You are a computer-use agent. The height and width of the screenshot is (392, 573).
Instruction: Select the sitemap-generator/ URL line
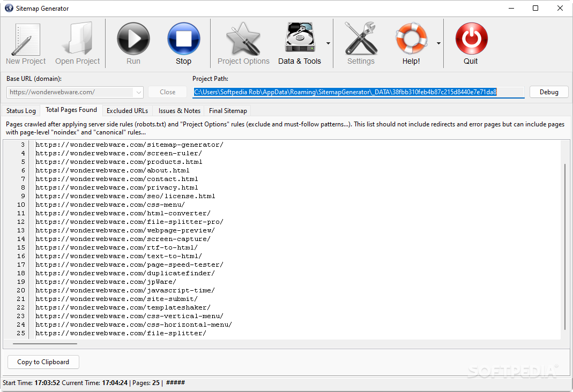click(x=129, y=145)
